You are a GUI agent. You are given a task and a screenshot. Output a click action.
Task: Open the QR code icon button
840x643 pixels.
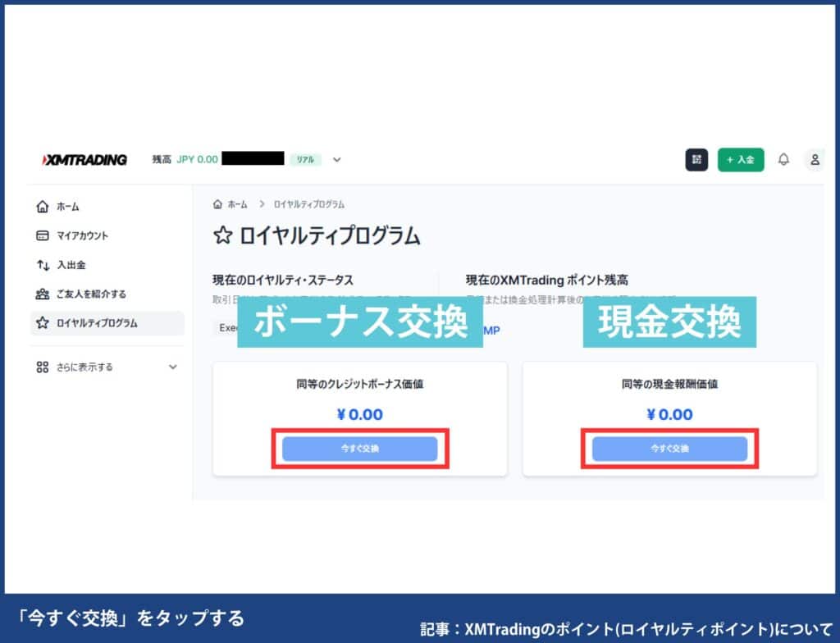coord(696,160)
